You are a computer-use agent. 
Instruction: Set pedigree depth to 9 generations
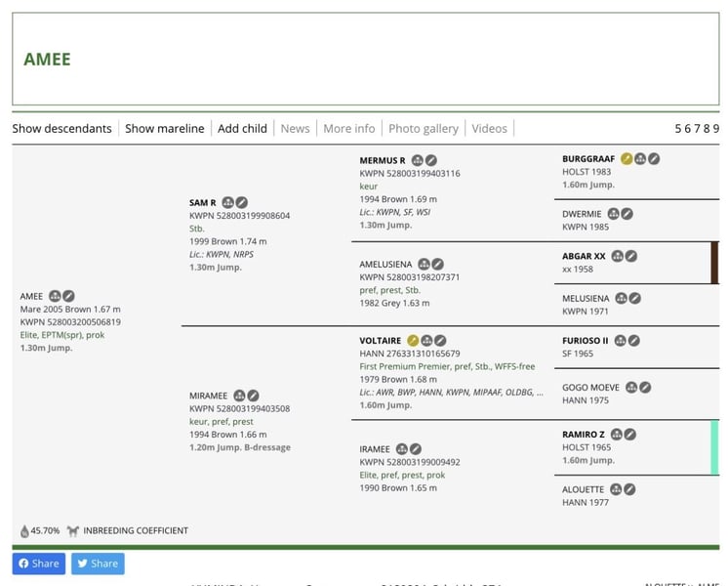[x=715, y=128]
